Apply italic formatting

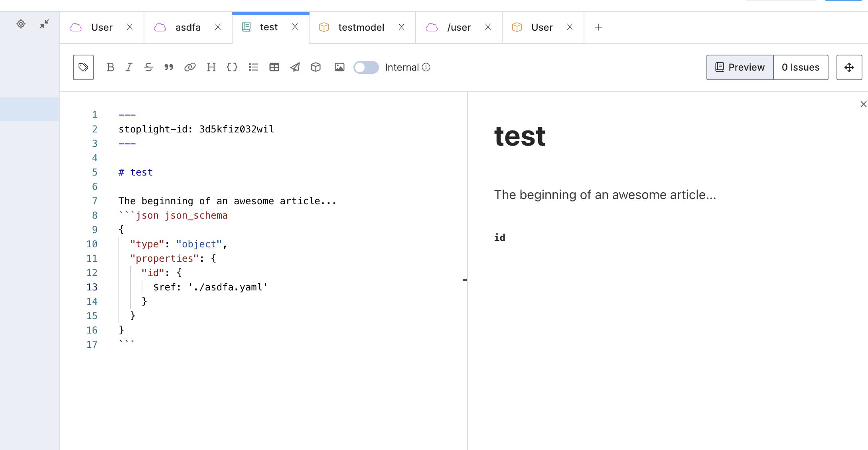coord(129,67)
